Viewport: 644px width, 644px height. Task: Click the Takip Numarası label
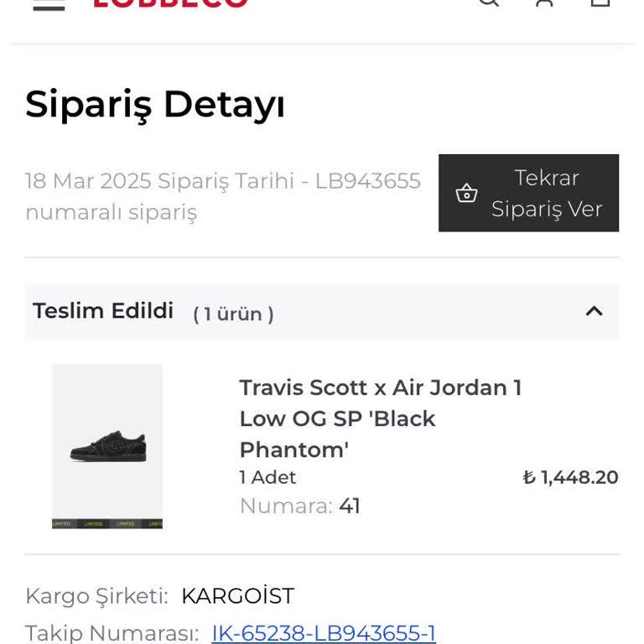pos(112,633)
